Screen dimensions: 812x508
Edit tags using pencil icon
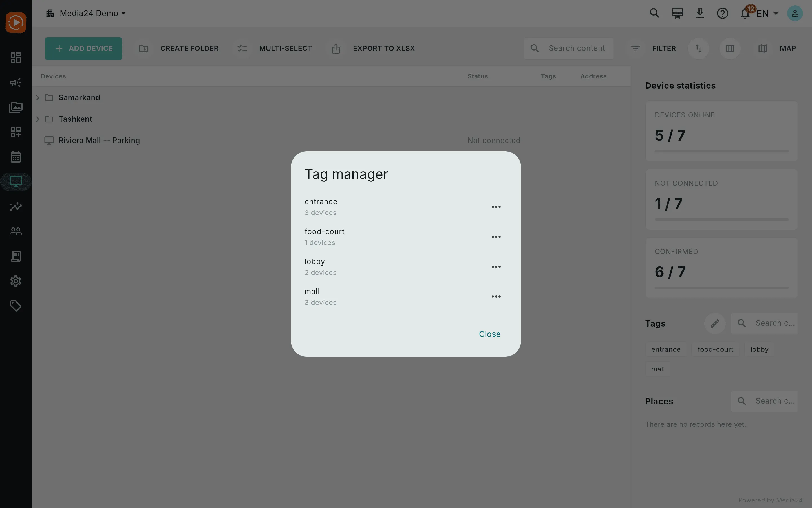pos(715,323)
